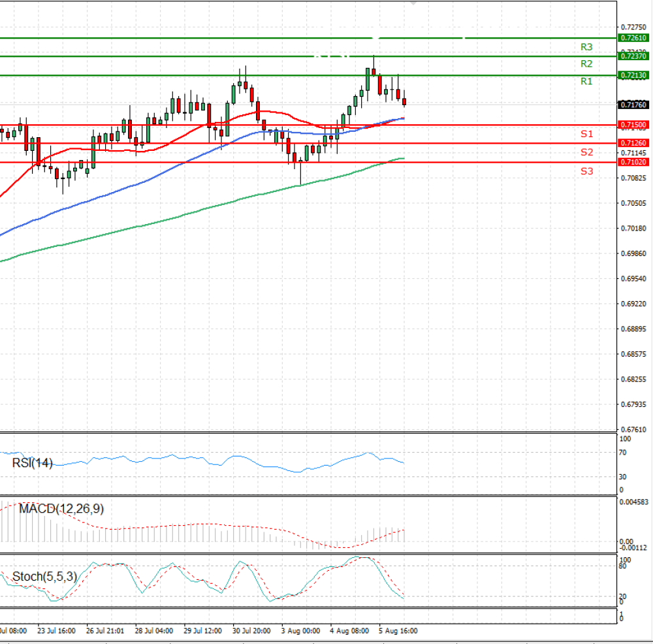Click the 29 Jul 12:00 time label
This screenshot has height=644, width=653.
click(x=202, y=631)
